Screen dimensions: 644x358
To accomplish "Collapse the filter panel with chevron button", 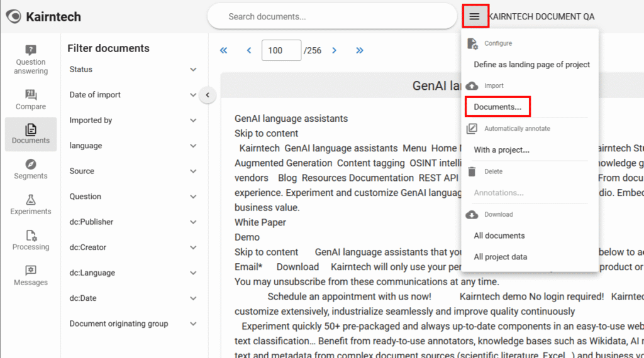I will (x=207, y=95).
